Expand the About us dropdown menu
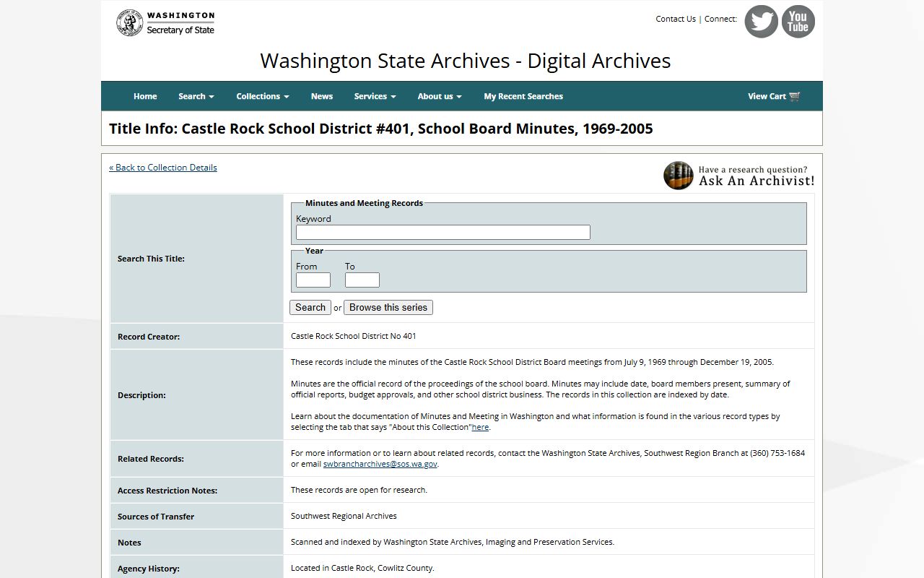 point(440,96)
